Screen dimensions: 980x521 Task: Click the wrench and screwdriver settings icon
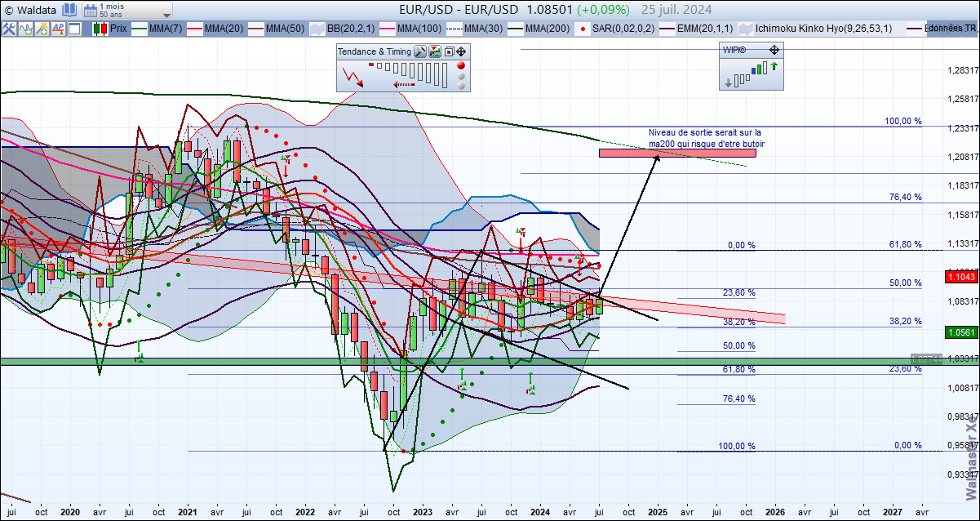tap(10, 29)
